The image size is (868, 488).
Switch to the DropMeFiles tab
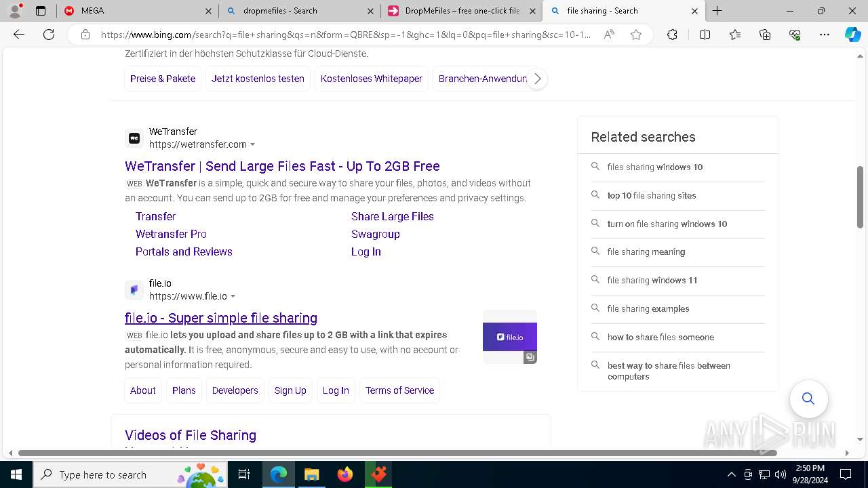click(461, 11)
